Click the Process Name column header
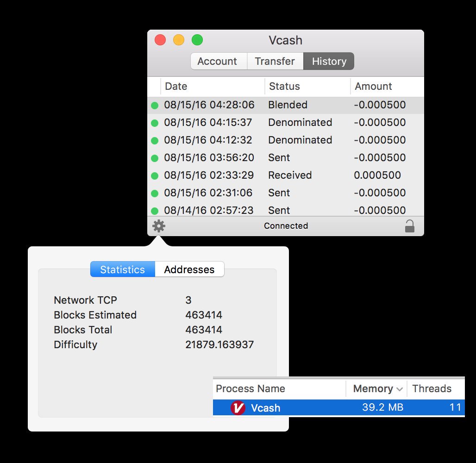Screen dimensions: 476x463 click(x=279, y=388)
